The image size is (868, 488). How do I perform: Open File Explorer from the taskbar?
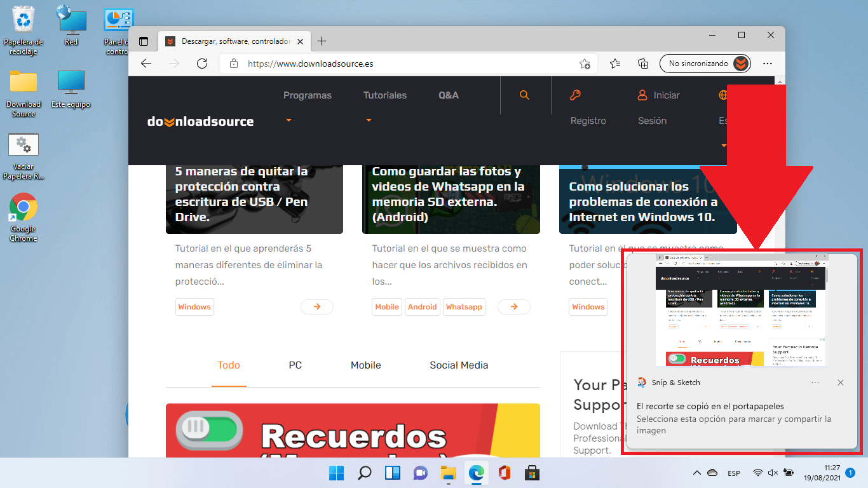[449, 473]
